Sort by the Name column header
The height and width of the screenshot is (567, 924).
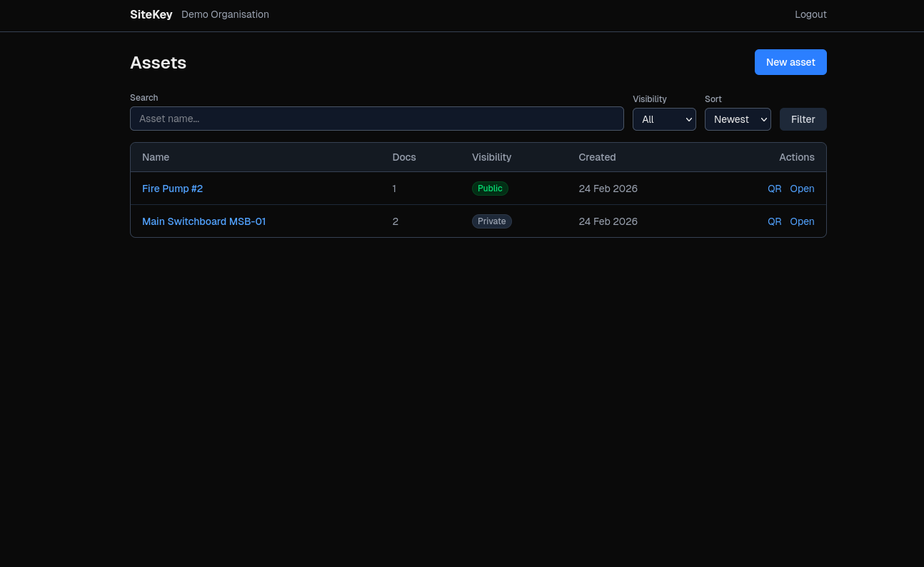[155, 157]
